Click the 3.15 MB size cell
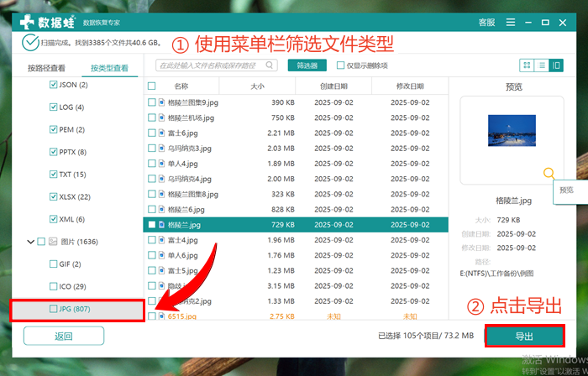This screenshot has width=588, height=376. tap(281, 285)
